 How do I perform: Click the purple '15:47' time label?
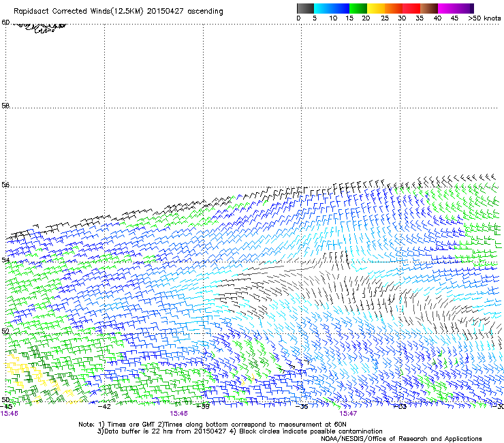(x=348, y=413)
